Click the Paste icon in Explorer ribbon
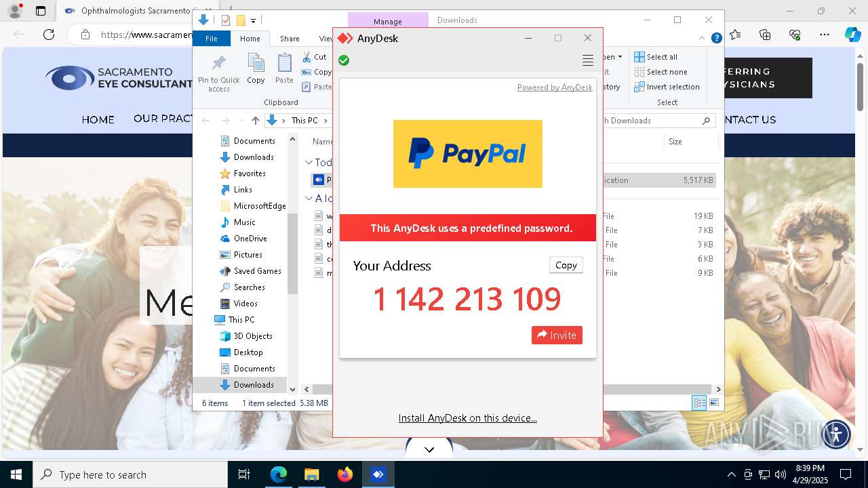The height and width of the screenshot is (488, 868). (x=284, y=68)
